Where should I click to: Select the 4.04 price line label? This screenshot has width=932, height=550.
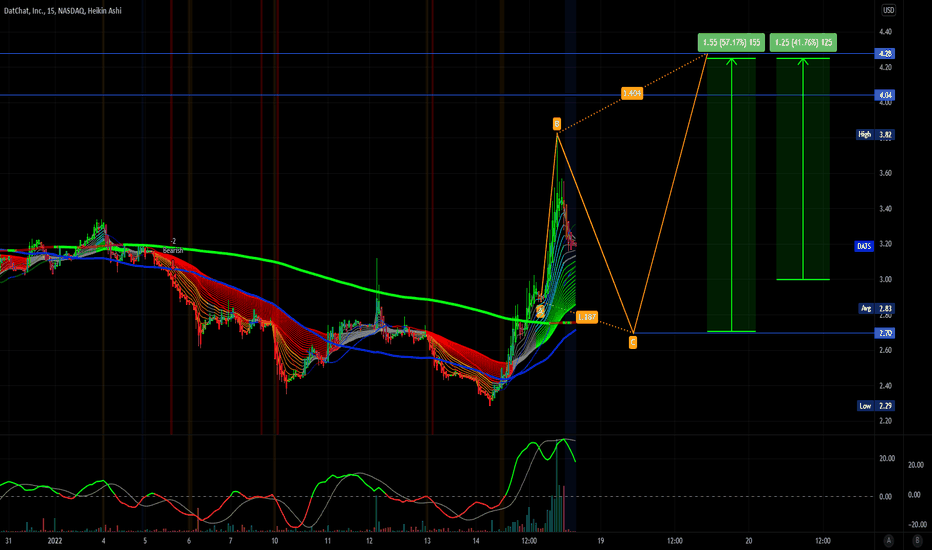coord(885,95)
